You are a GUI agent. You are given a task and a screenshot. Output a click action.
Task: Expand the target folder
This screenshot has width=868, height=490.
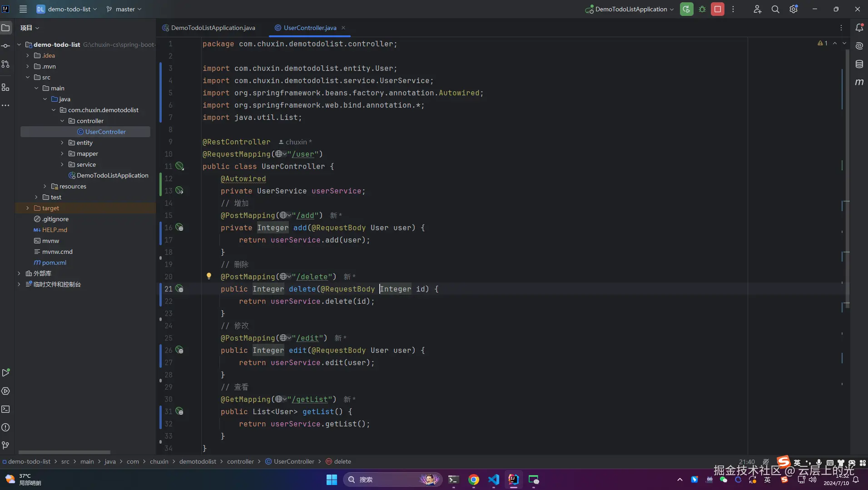click(28, 208)
